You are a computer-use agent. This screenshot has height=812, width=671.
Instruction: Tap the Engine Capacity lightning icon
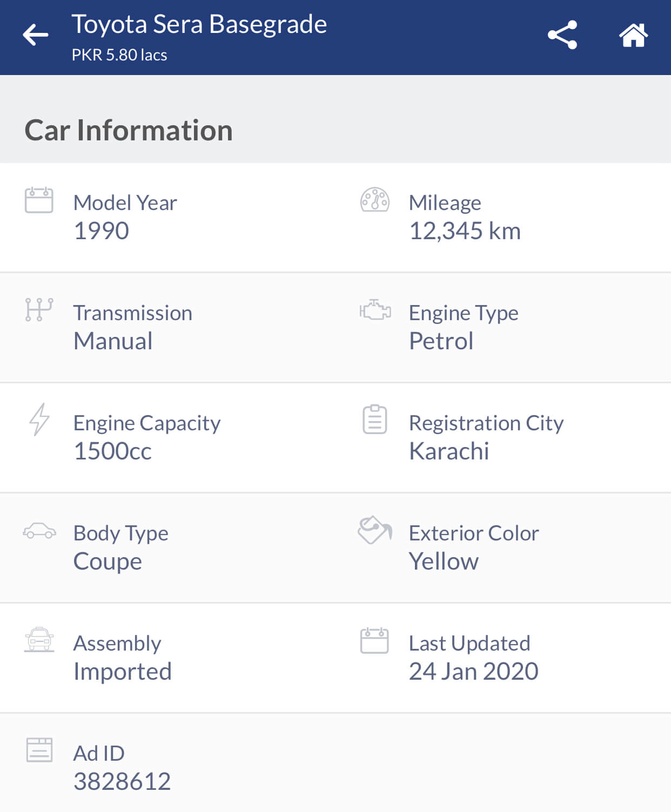coord(39,419)
